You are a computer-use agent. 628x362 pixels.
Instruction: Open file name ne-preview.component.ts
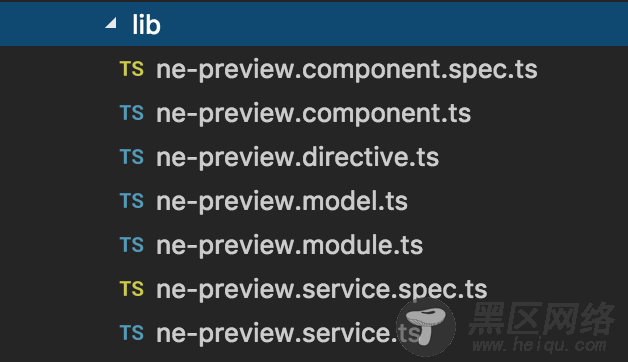314,115
